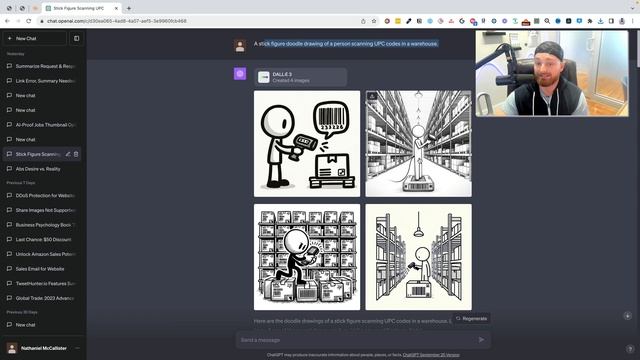This screenshot has height=360, width=640.
Task: Close the Stick Figure Scanning UPC tab
Action: 116,8
